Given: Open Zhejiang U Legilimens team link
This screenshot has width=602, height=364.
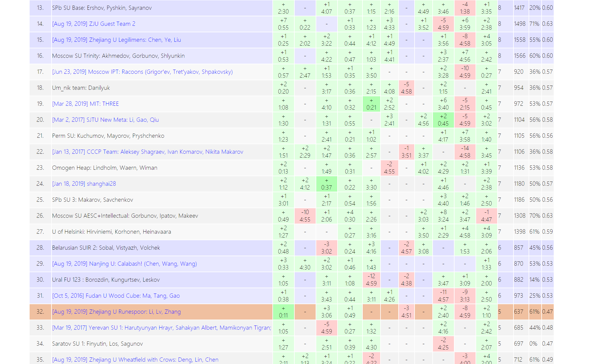Looking at the screenshot, I should click(x=116, y=40).
